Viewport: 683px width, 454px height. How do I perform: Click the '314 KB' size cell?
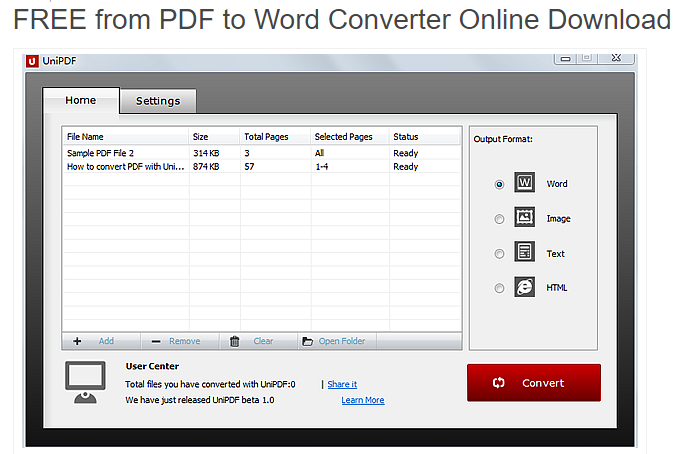[206, 153]
